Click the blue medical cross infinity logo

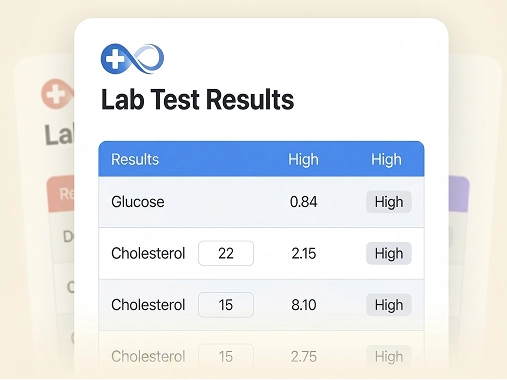132,59
